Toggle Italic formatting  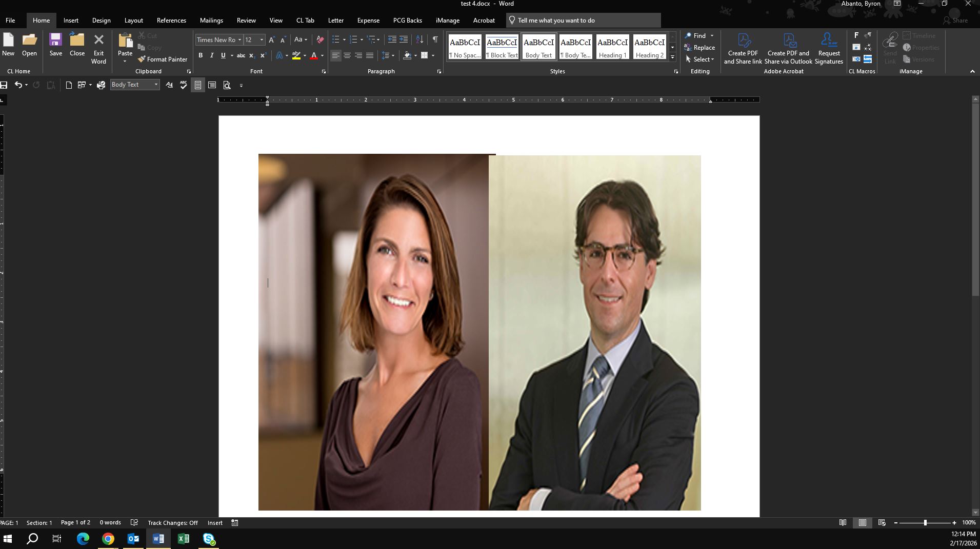pos(212,55)
